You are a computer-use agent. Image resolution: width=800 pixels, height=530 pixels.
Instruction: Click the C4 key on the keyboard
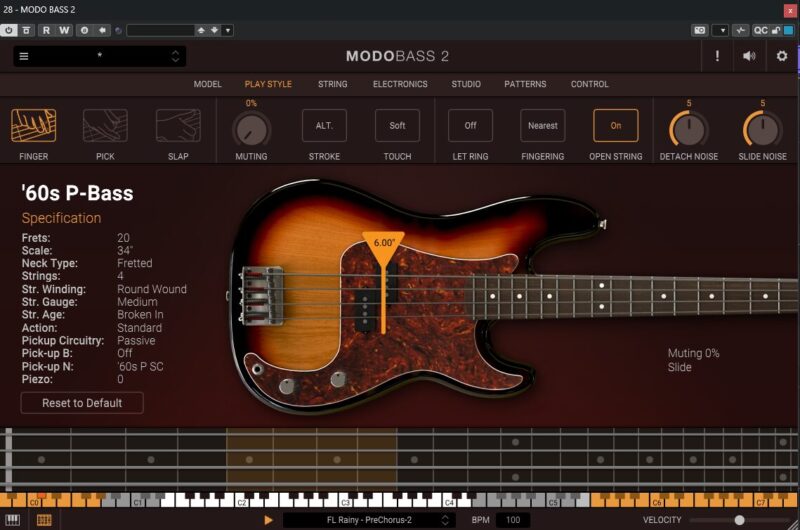449,500
